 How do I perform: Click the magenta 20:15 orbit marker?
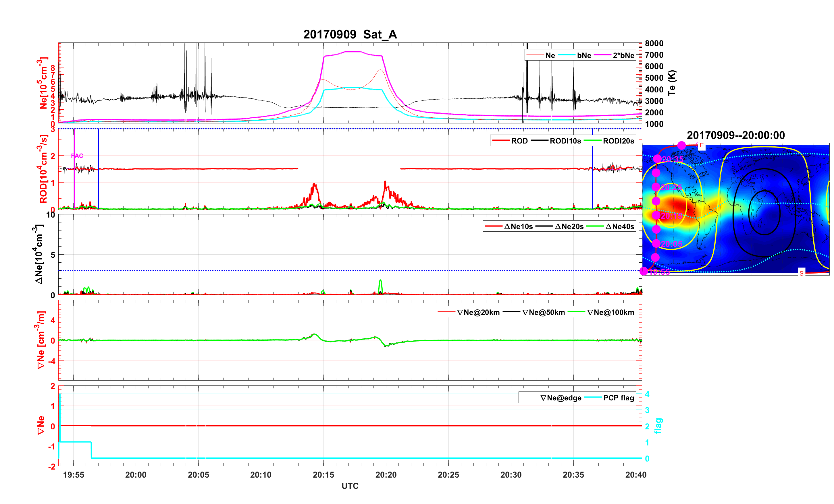(x=656, y=215)
